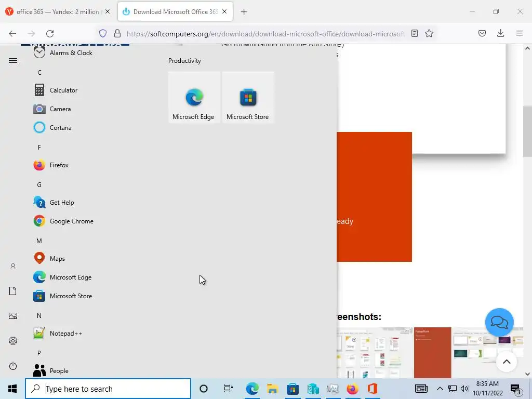Jump to letter M app group header

[x=39, y=241]
